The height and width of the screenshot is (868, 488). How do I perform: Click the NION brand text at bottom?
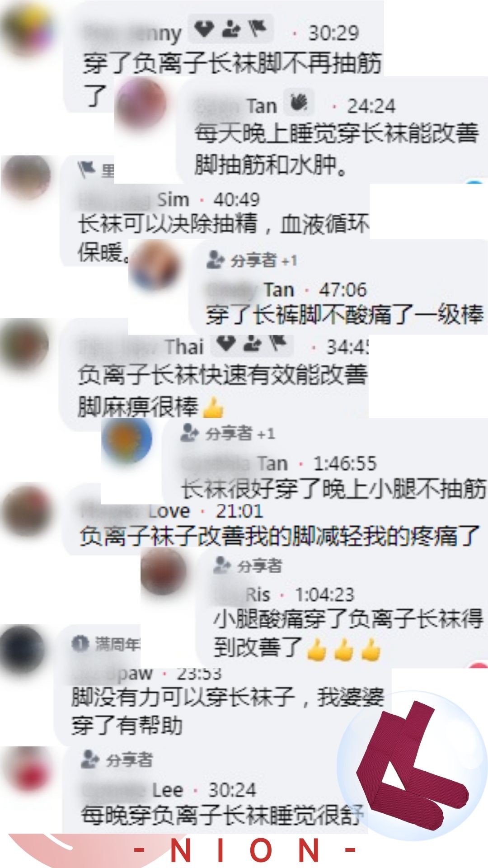click(244, 850)
